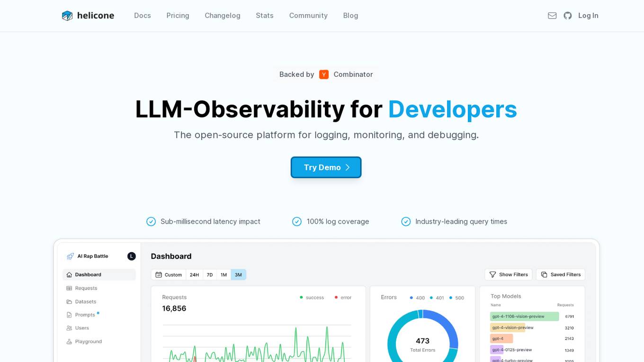Click the Try Demo button
Viewport: 644px width, 362px height.
click(x=326, y=167)
